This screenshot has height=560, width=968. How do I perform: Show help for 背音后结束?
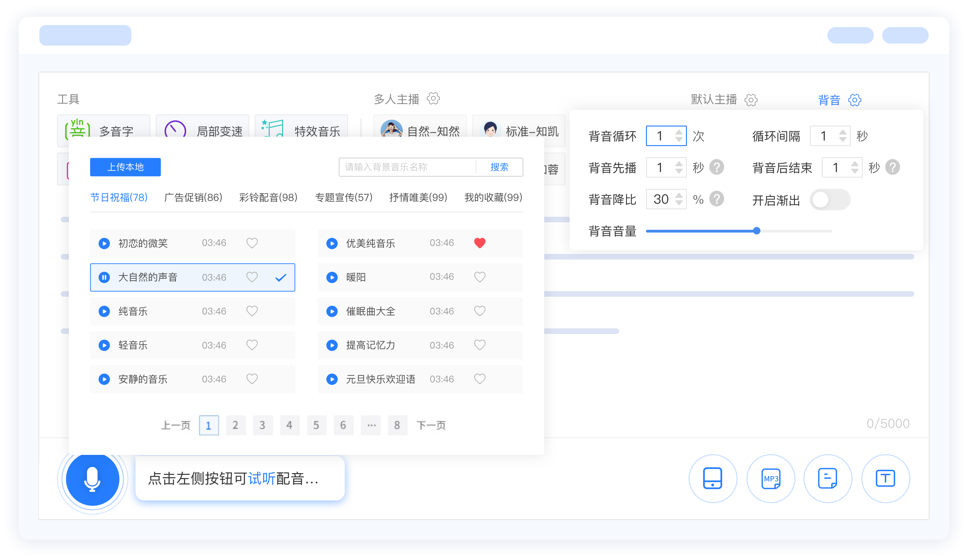[892, 167]
